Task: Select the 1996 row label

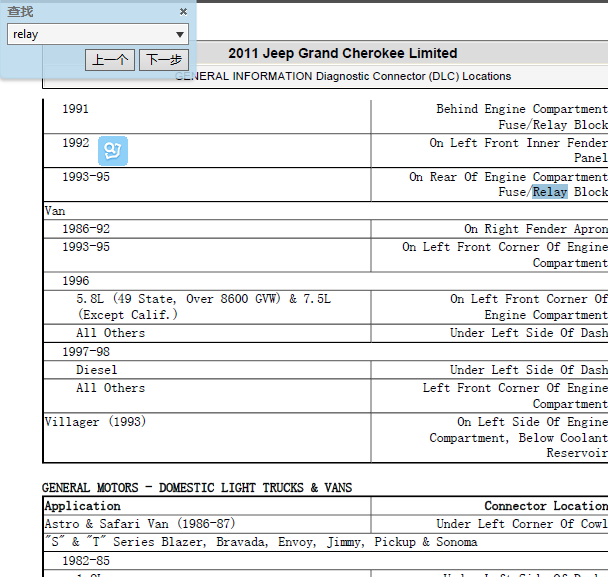Action: tap(76, 281)
